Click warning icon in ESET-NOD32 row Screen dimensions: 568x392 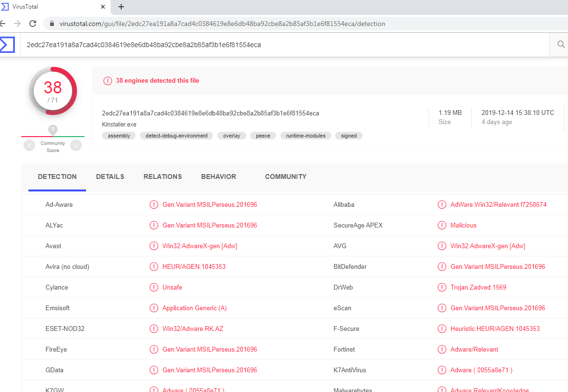pos(153,329)
